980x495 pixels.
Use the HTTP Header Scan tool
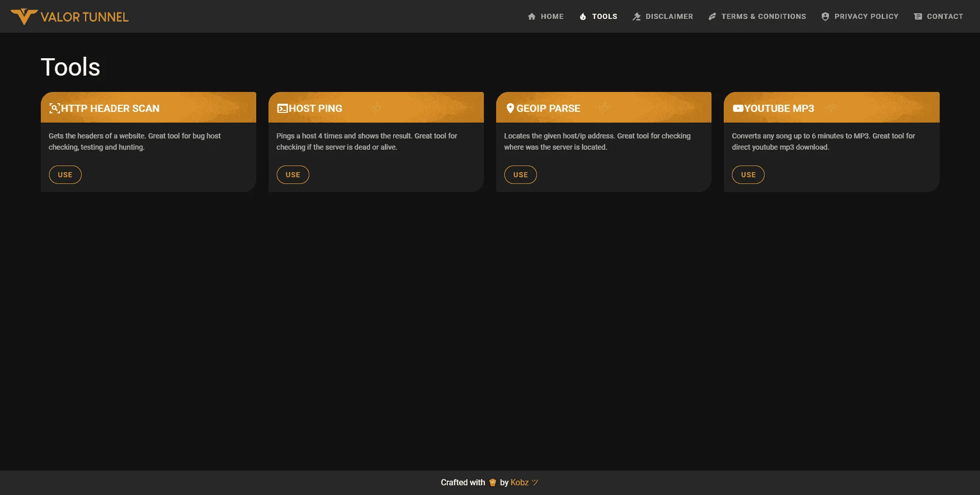click(65, 175)
